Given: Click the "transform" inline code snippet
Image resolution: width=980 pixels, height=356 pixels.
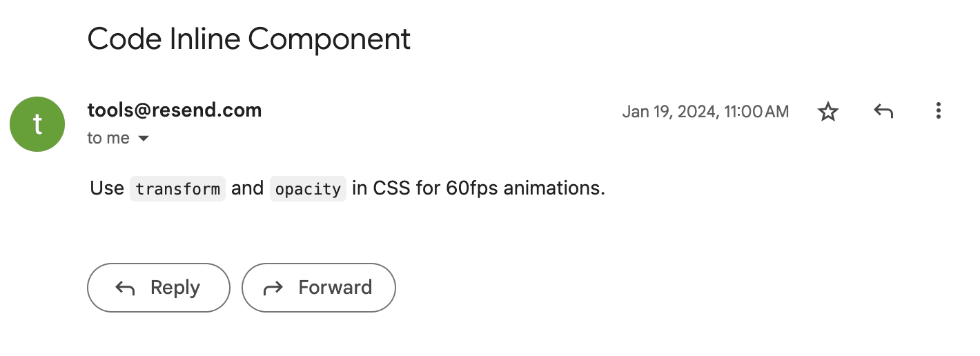Looking at the screenshot, I should [178, 189].
